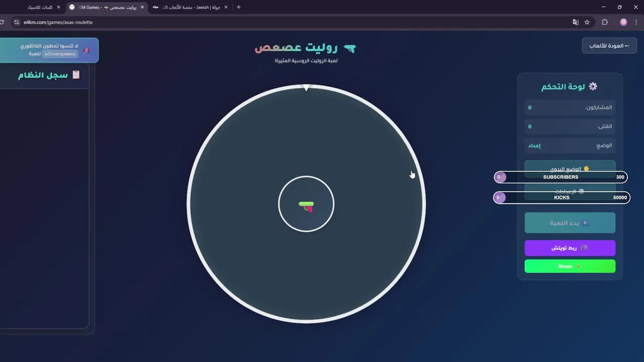
Task: Click the green liimon button
Action: pyautogui.click(x=570, y=266)
